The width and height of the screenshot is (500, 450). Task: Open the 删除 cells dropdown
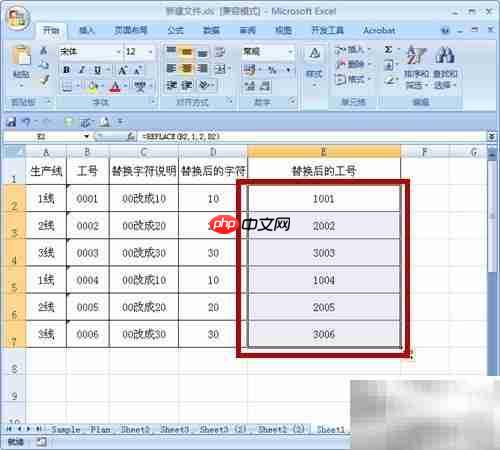point(353,65)
